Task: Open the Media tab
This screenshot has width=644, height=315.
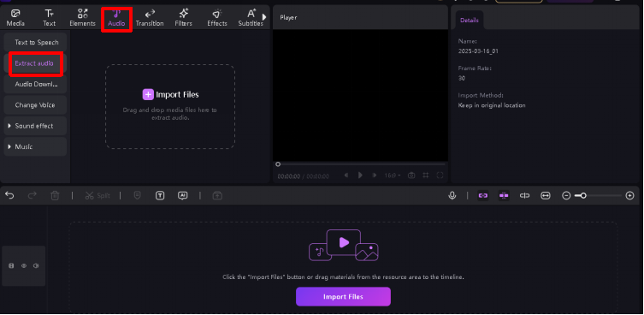Action: pyautogui.click(x=15, y=18)
